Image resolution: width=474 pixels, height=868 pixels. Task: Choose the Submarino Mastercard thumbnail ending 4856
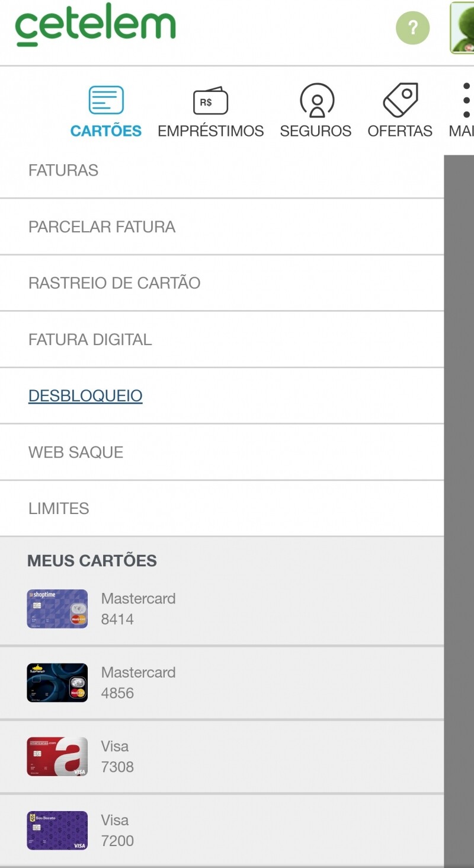click(57, 682)
